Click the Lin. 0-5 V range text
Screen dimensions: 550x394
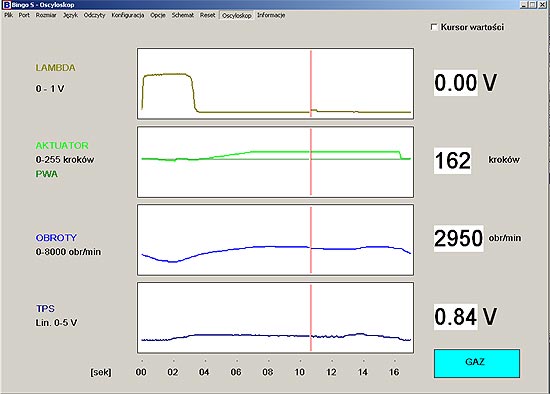pos(56,323)
